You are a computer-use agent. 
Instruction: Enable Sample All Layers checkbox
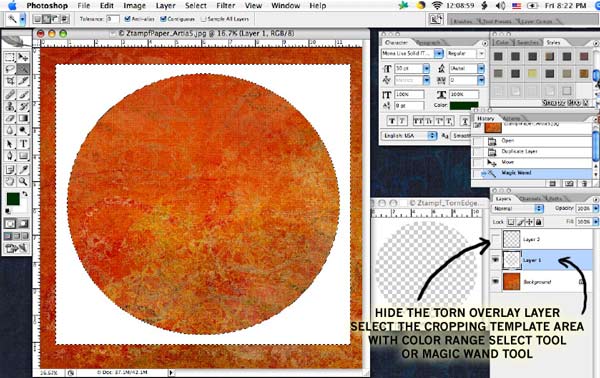coord(204,19)
